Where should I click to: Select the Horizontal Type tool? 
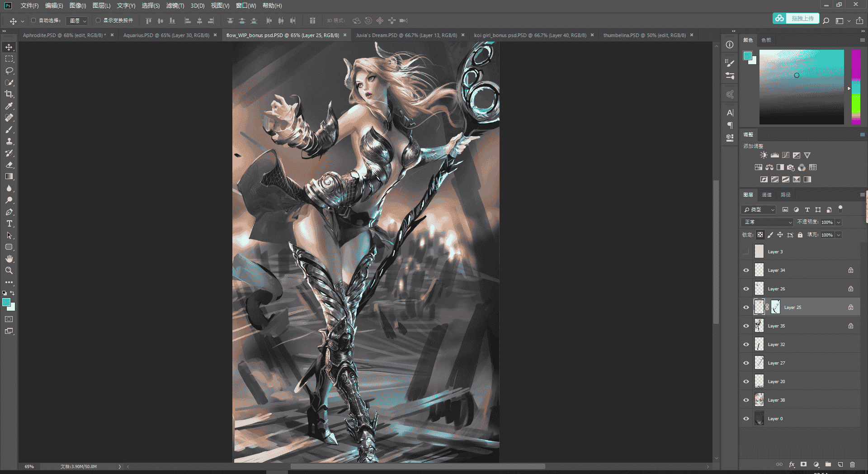[x=9, y=224]
